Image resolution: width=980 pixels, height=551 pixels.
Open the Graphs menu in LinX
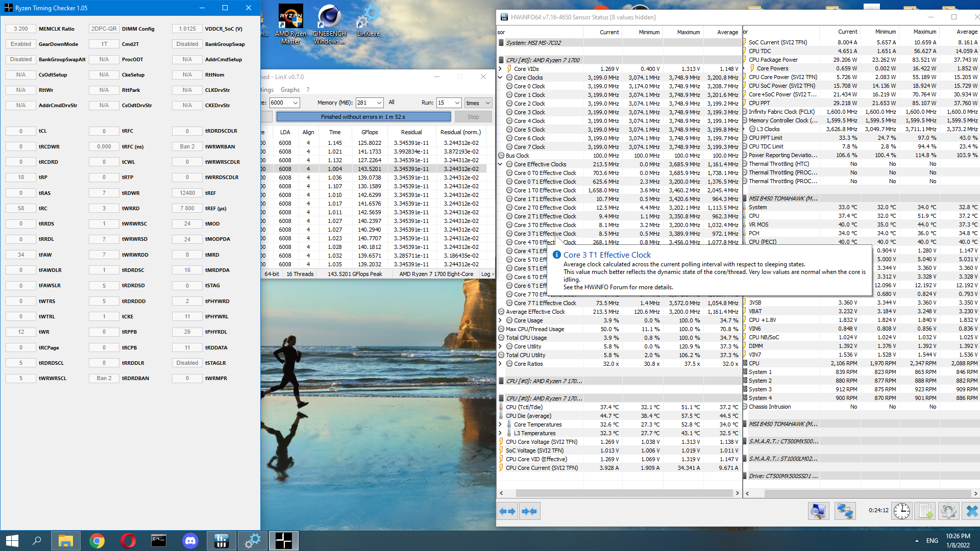tap(290, 90)
